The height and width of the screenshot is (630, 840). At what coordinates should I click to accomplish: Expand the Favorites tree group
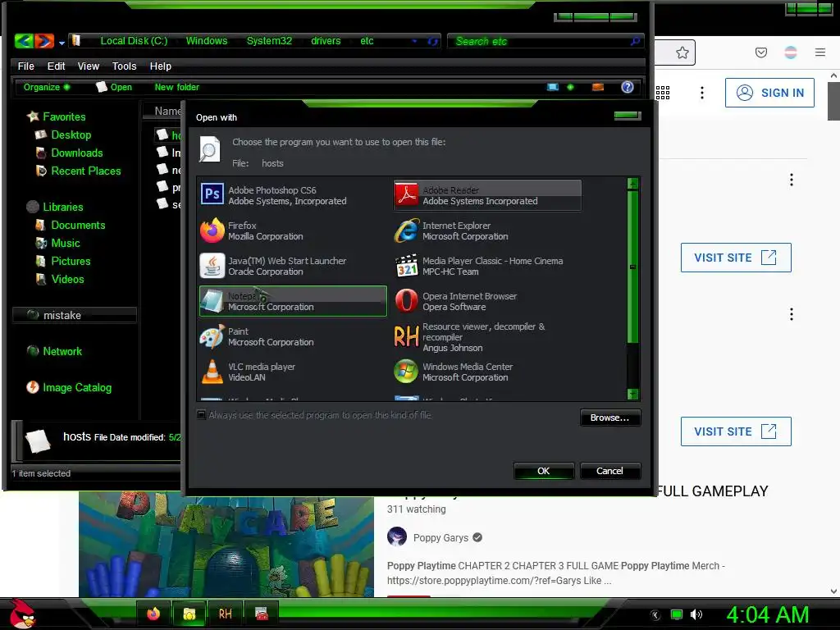(57, 116)
